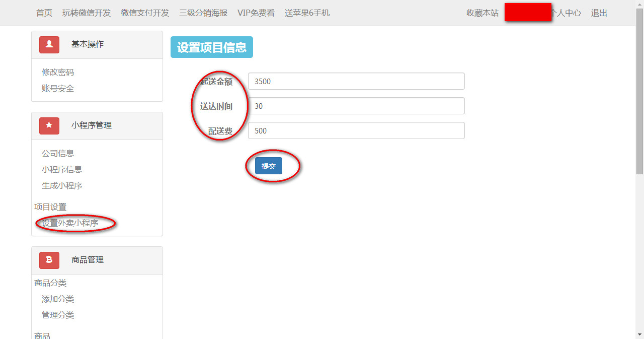
Task: Click 收藏本站 to bookmark the site
Action: click(482, 13)
